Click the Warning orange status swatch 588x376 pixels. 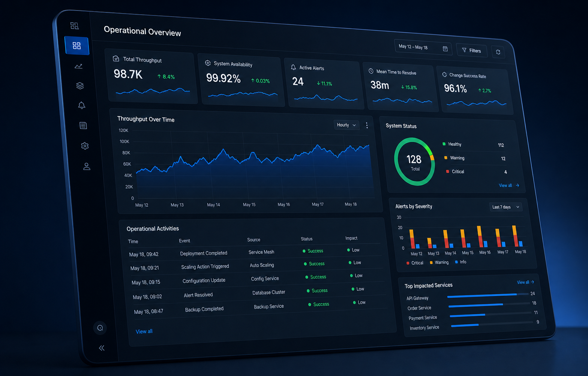[x=445, y=157]
